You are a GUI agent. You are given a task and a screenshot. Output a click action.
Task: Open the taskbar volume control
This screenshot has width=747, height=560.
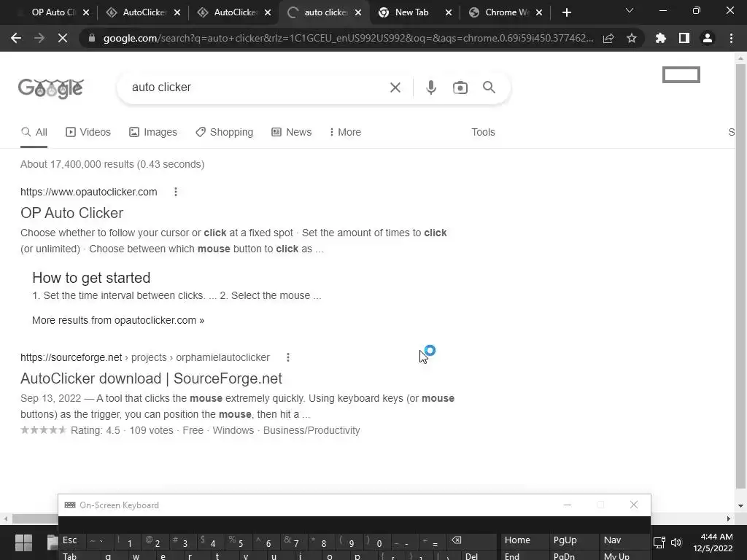(x=676, y=542)
